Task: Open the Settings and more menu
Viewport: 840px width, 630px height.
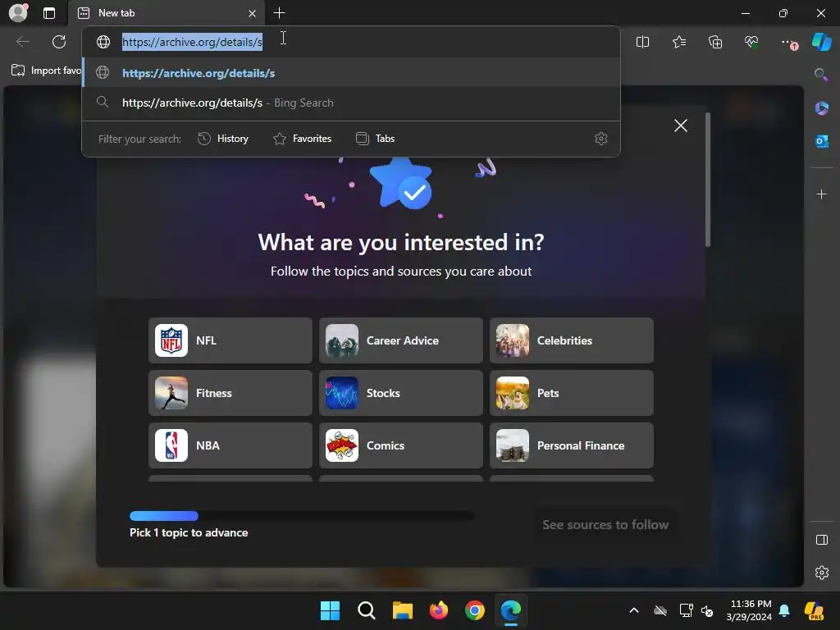Action: coord(788,42)
